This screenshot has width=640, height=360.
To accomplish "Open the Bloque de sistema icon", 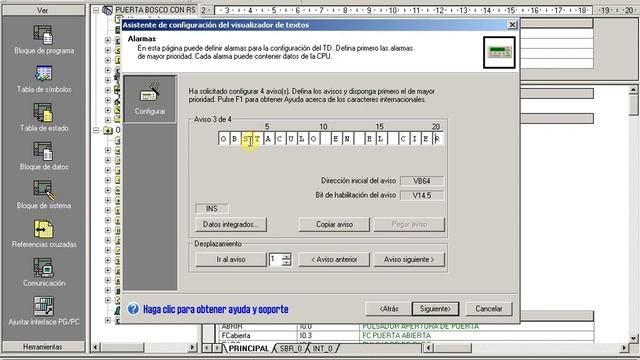I will coord(43,190).
